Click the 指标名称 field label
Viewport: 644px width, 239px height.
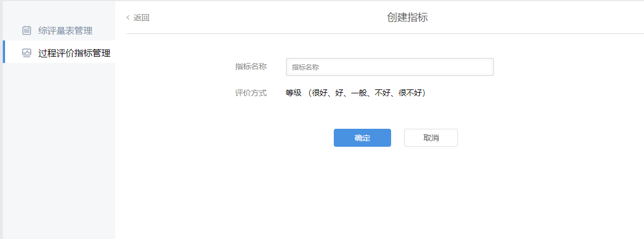tap(251, 66)
